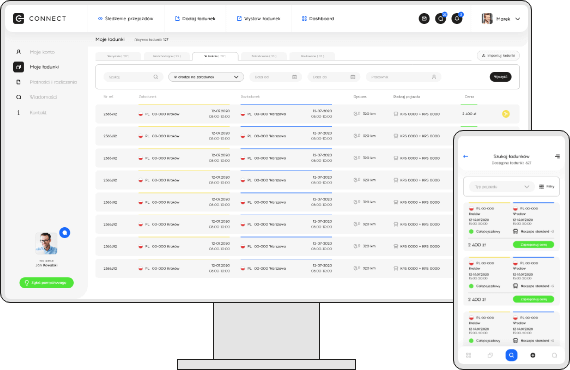Tap the circle icon in phone bottom bar
The image size is (570, 370).
tap(554, 355)
